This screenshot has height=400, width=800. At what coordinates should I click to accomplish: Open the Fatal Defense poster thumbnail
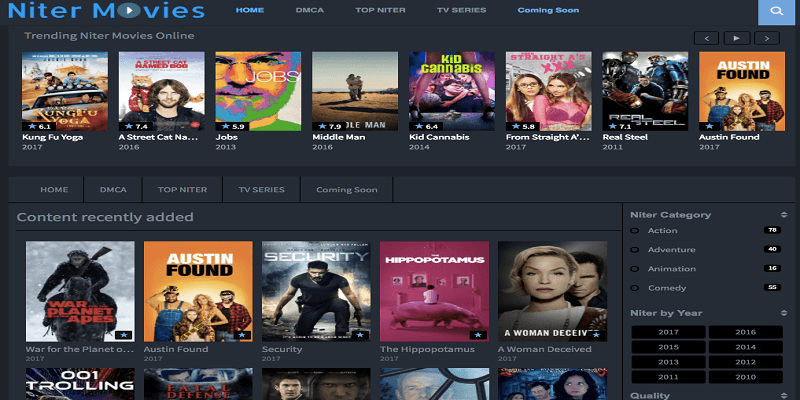[198, 384]
